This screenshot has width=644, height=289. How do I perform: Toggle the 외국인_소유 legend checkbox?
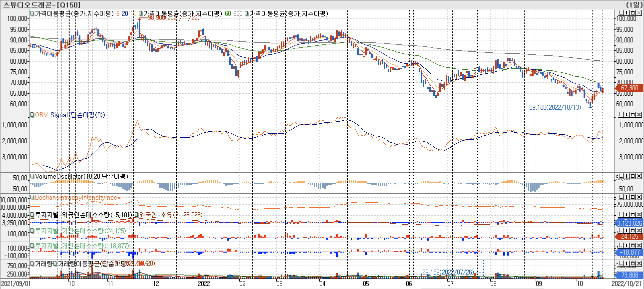(x=137, y=215)
